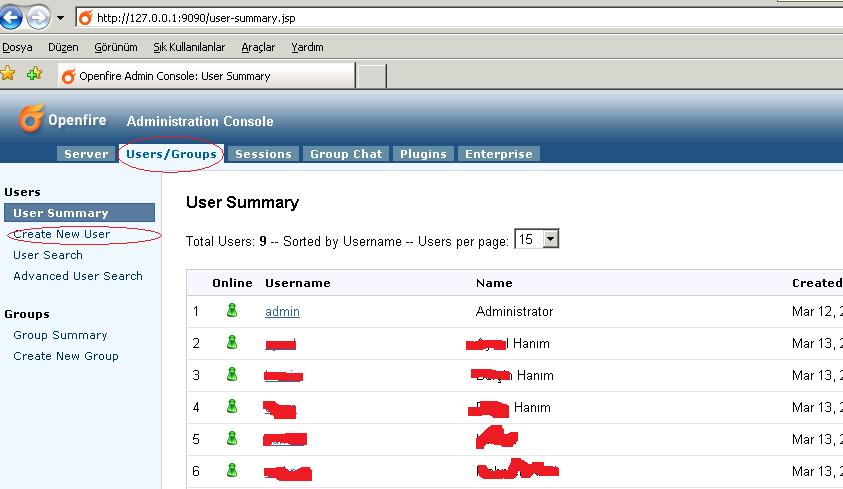The image size is (843, 489).
Task: Click online status icon for admin
Action: click(232, 311)
